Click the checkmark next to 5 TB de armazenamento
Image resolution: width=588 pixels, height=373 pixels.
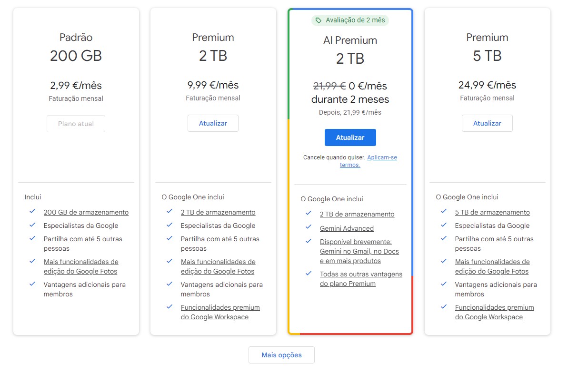[444, 212]
